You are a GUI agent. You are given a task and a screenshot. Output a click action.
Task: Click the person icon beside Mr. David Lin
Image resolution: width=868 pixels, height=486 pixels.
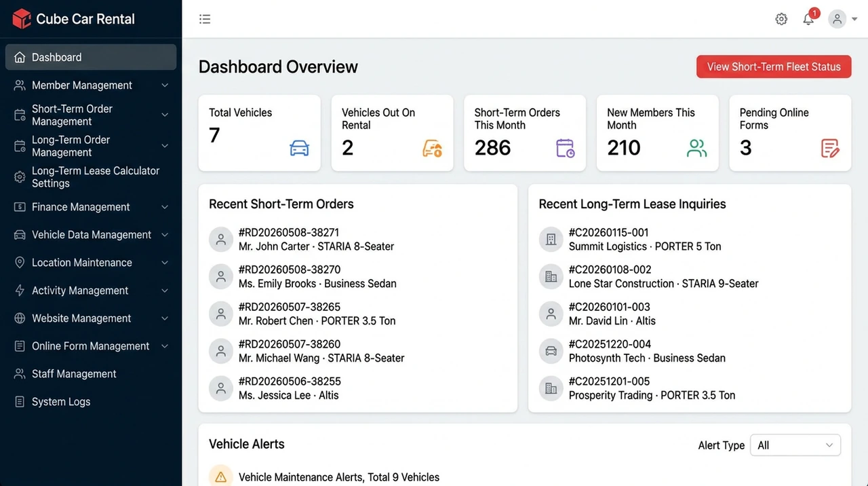(551, 314)
